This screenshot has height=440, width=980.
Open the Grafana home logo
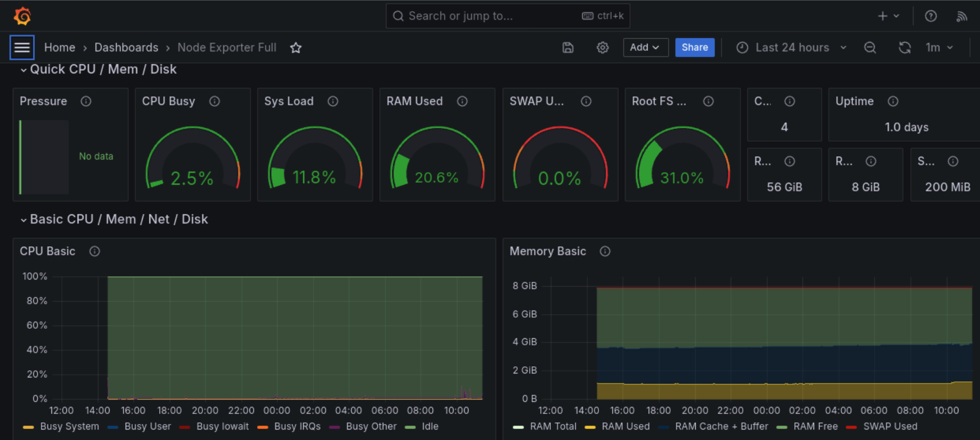point(22,16)
